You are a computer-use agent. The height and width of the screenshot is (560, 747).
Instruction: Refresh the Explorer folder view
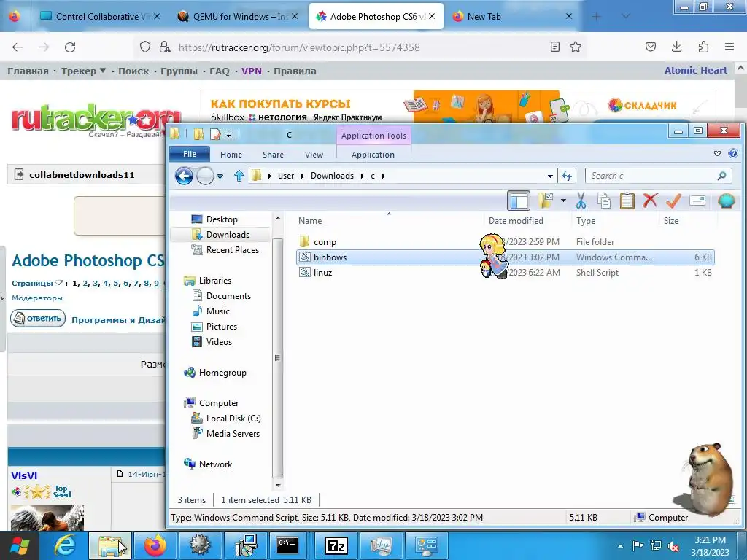point(566,176)
